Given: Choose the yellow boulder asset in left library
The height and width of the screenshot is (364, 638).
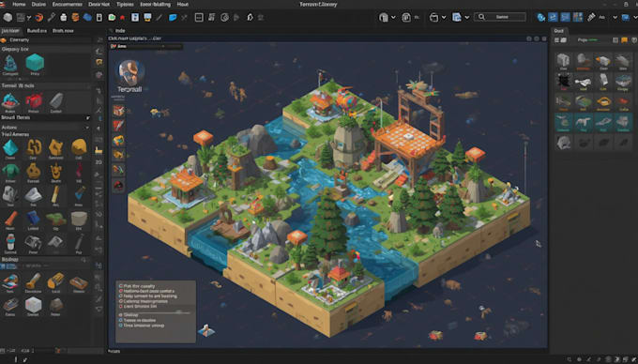Looking at the screenshot, I should [x=79, y=147].
